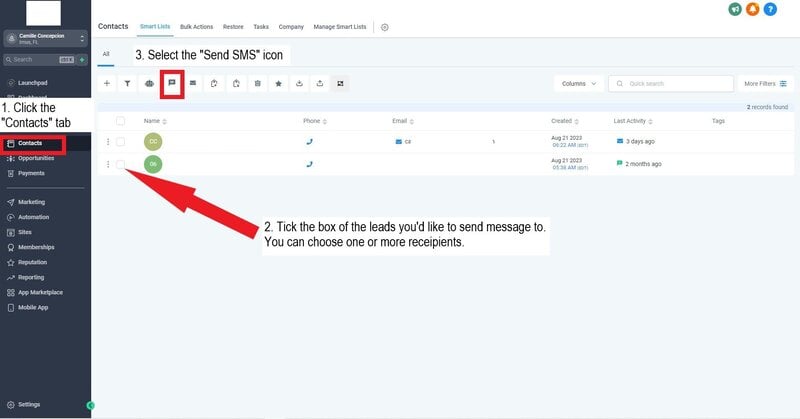Click the Add Tag toolbar icon
This screenshot has height=419, width=800.
[x=214, y=84]
